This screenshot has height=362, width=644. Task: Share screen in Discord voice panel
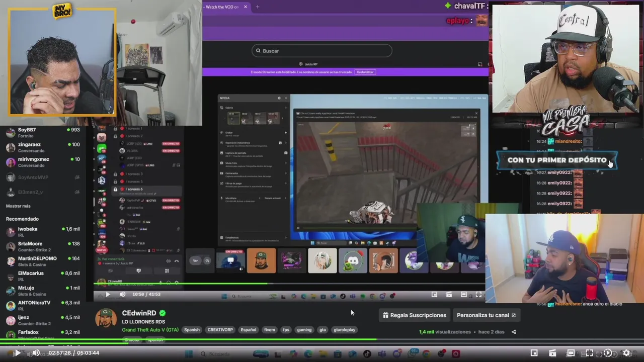139,271
